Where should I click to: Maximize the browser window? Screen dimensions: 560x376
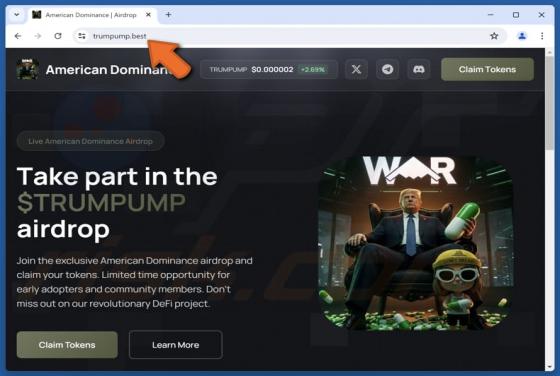(516, 15)
